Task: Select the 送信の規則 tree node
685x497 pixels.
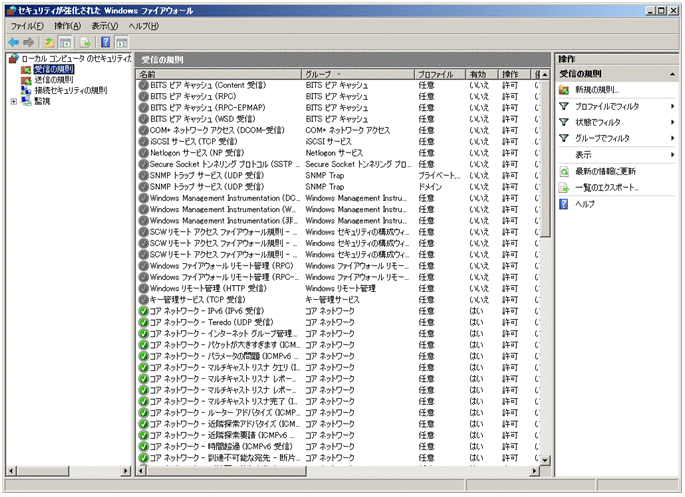Action: click(x=53, y=80)
